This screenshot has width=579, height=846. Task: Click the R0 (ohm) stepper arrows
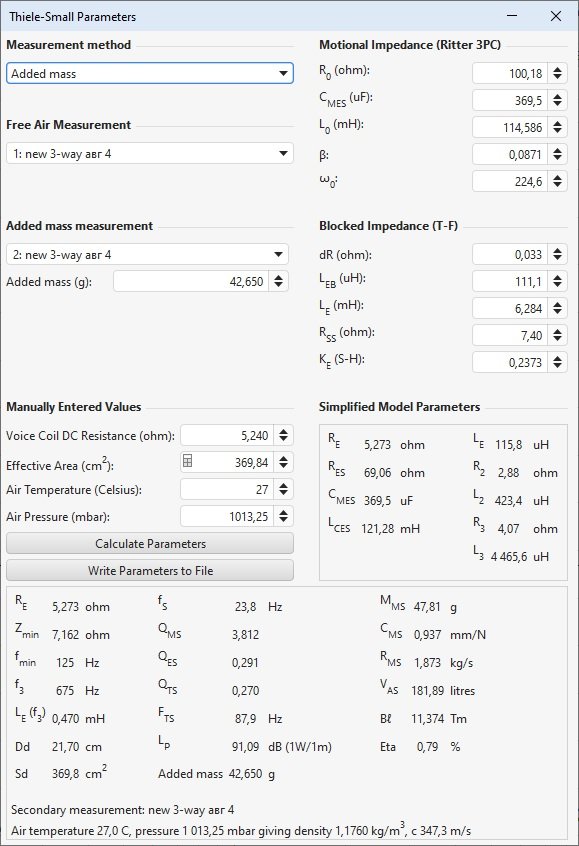[x=557, y=73]
